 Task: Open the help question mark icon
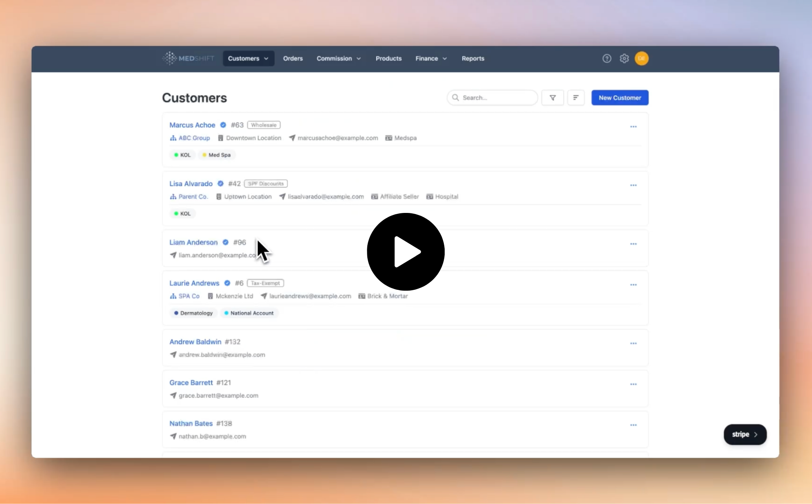coord(606,58)
